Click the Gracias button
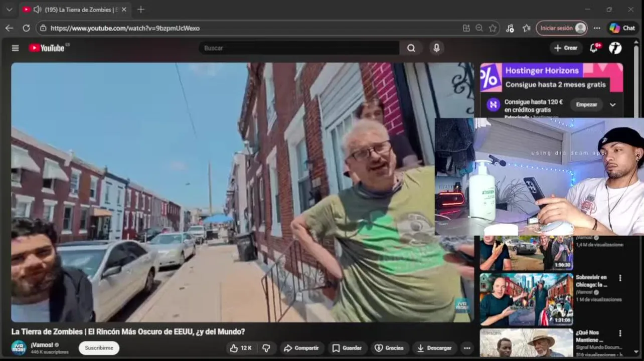Screen dimensions: 644x361 (389, 348)
